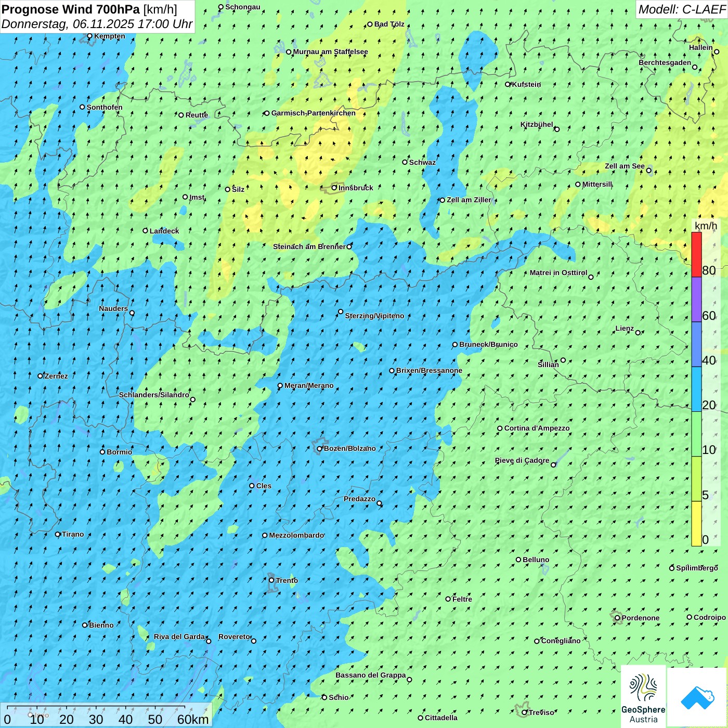This screenshot has height=728, width=728.
Task: Click the Cortina d'Ampezzo label
Action: point(537,428)
